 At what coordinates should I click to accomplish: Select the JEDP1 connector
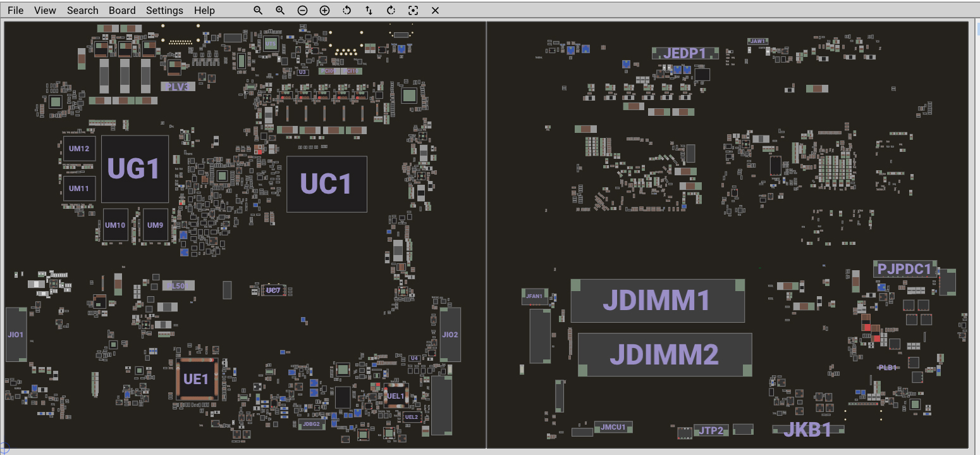pyautogui.click(x=685, y=53)
